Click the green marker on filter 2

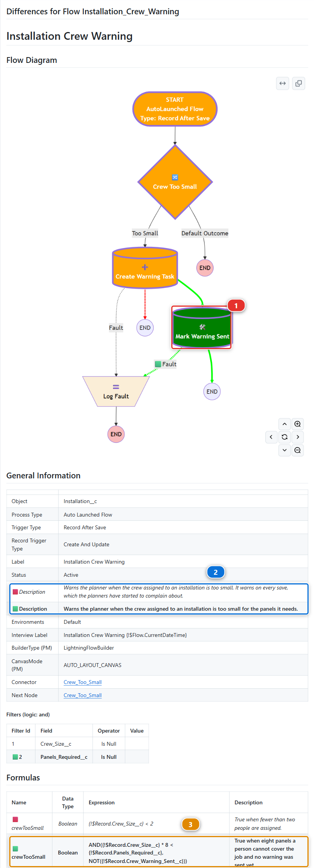coord(15,757)
